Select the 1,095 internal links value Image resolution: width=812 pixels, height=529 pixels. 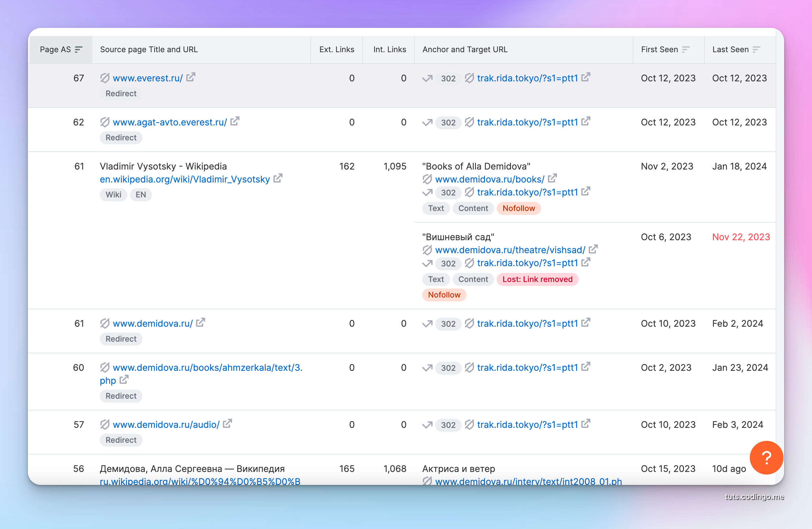395,167
